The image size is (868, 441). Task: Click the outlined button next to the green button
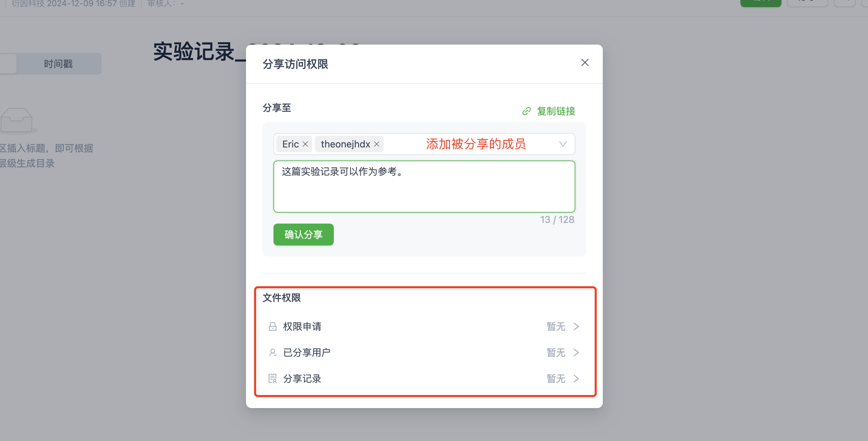tap(808, 2)
